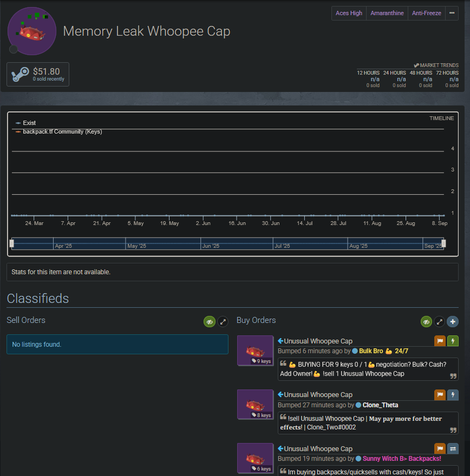Click the 'No listings found.' notice

point(118,345)
